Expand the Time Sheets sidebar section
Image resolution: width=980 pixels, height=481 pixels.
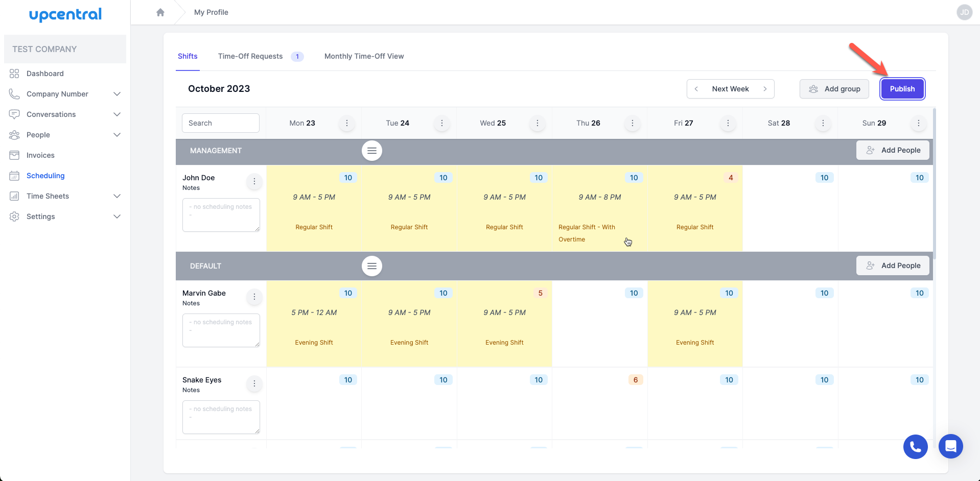117,196
